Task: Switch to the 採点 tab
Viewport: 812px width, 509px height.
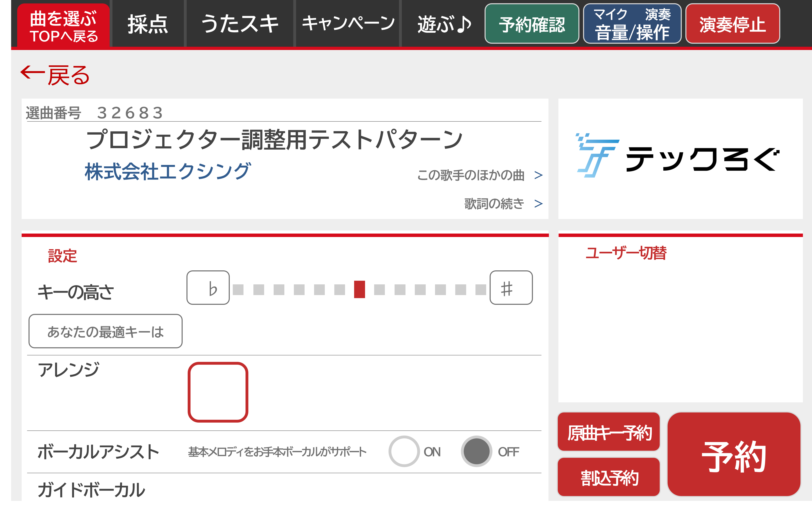Action: pyautogui.click(x=148, y=23)
